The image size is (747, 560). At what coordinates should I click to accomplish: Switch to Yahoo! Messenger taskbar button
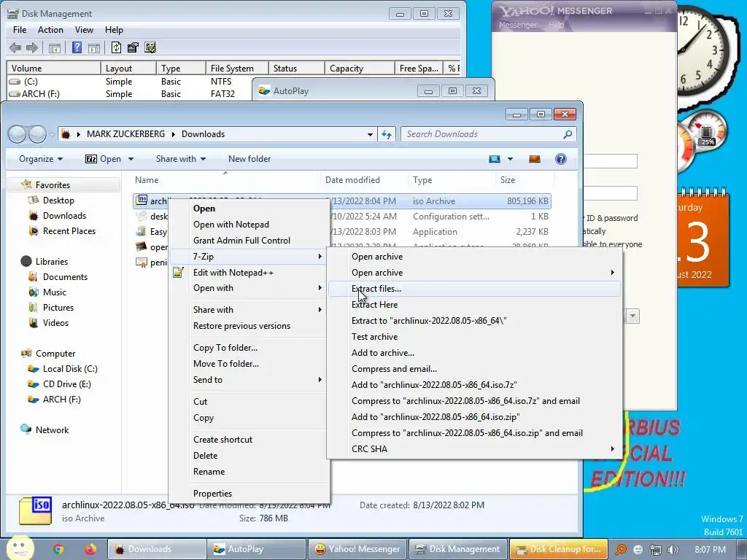click(357, 549)
